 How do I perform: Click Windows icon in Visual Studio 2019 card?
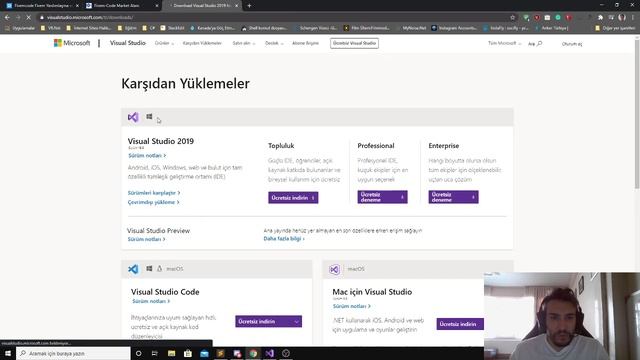point(149,117)
